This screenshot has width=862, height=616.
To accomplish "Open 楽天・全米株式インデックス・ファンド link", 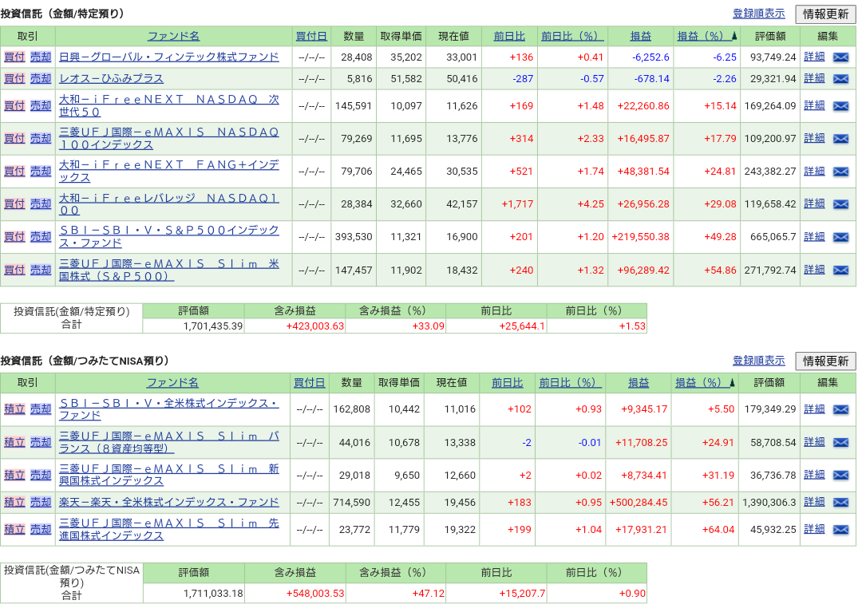I will click(169, 502).
